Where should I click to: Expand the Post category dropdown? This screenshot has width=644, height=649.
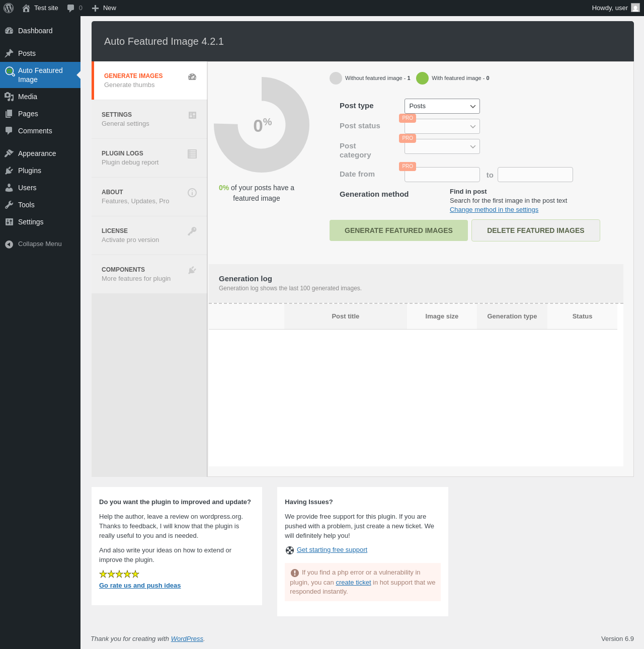point(442,146)
